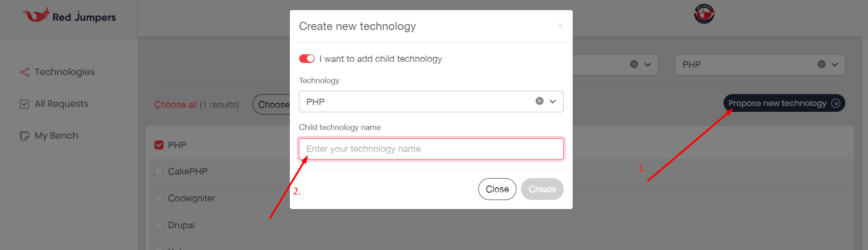The height and width of the screenshot is (250, 868).
Task: Expand the Technology dropdown in the dialog
Action: click(x=552, y=101)
